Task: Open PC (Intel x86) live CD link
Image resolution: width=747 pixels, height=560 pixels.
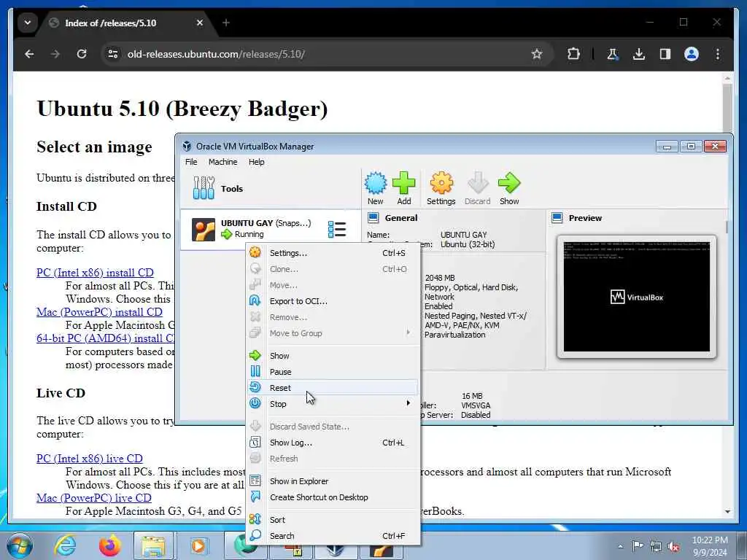Action: [x=90, y=459]
